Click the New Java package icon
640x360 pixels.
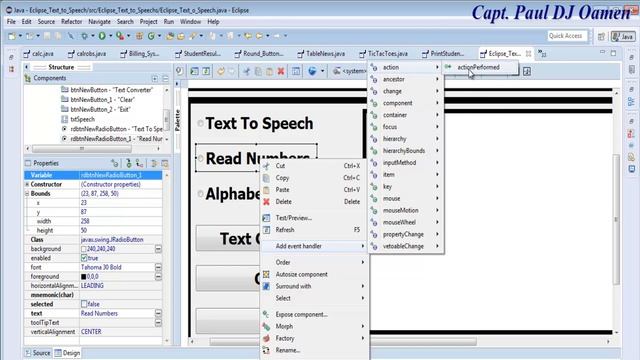click(139, 36)
